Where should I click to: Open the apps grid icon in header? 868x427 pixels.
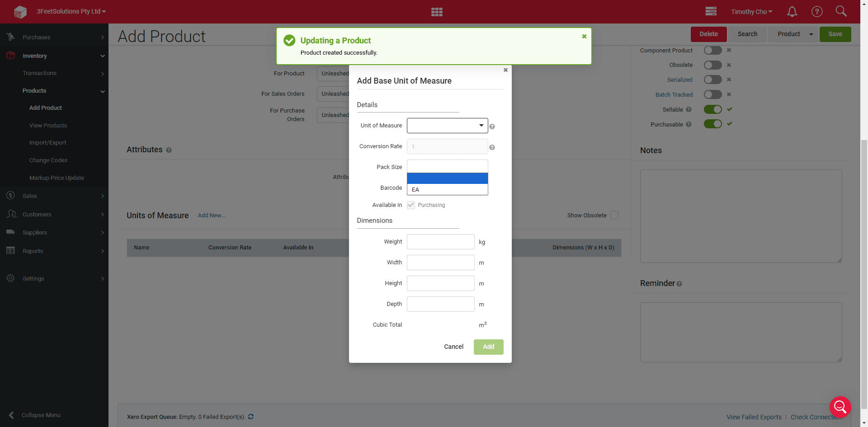click(x=437, y=12)
